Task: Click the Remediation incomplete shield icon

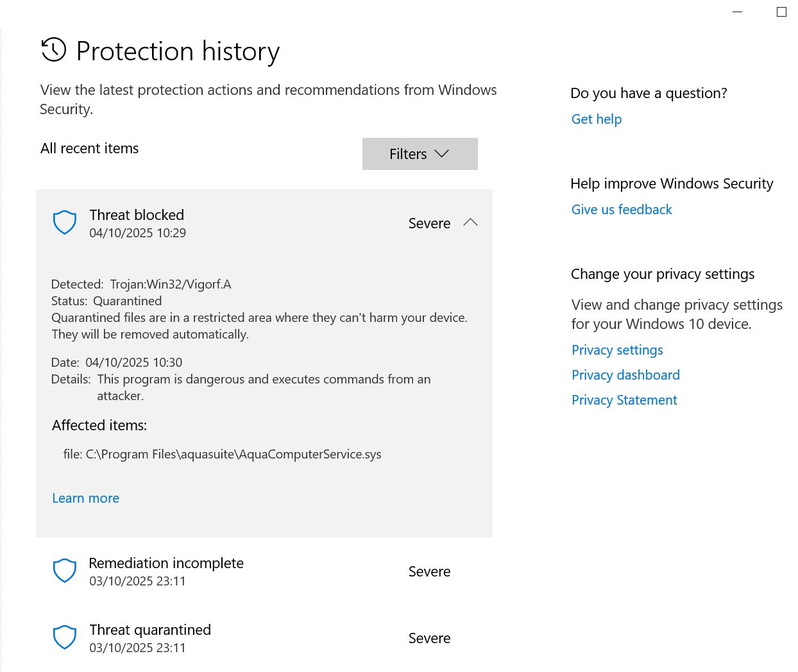Action: 64,571
